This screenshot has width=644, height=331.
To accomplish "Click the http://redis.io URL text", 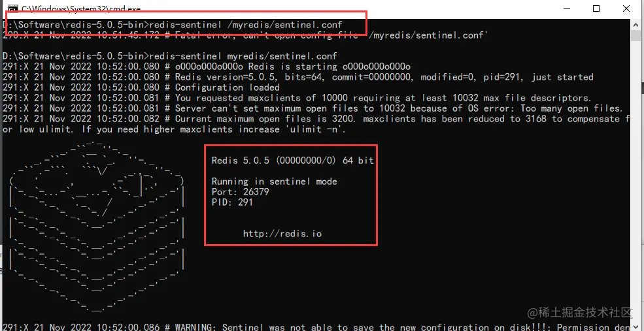I will [x=282, y=234].
